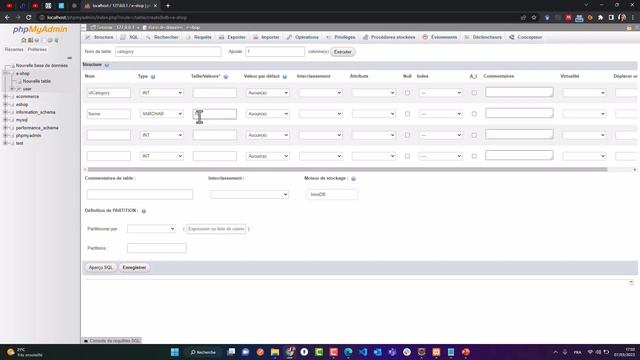This screenshot has width=640, height=360.
Task: Open the Console de requêtes SQL bar
Action: point(112,340)
